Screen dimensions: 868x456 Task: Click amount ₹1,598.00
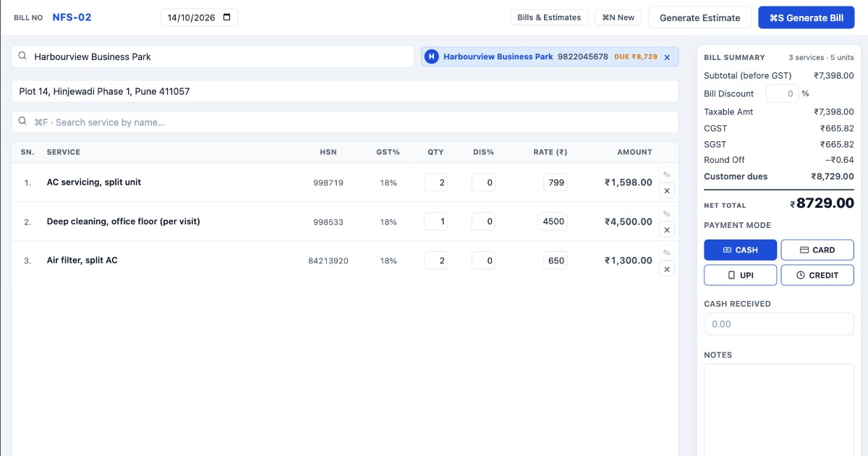coord(629,182)
